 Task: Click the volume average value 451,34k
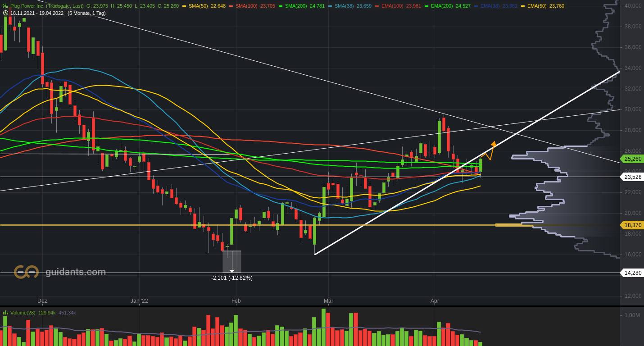click(67, 313)
